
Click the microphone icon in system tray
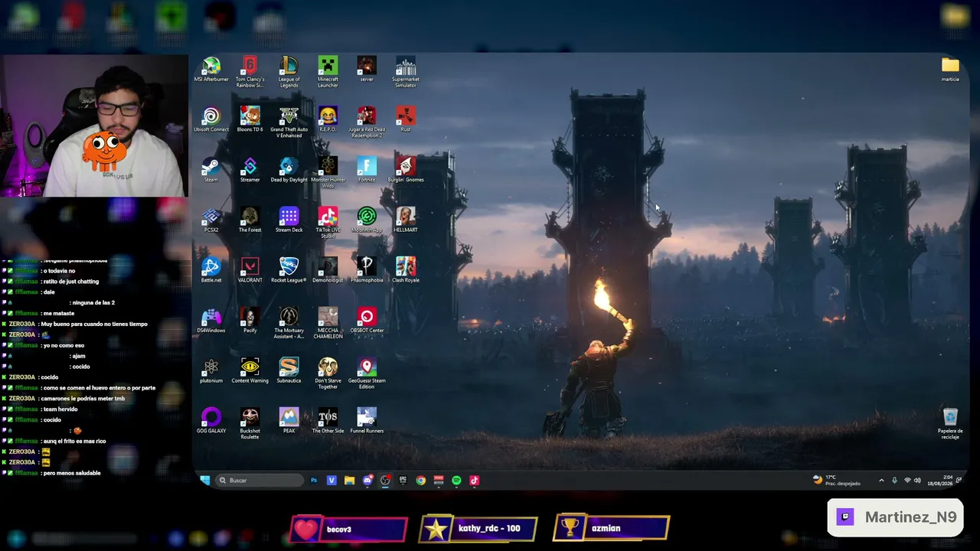(894, 481)
